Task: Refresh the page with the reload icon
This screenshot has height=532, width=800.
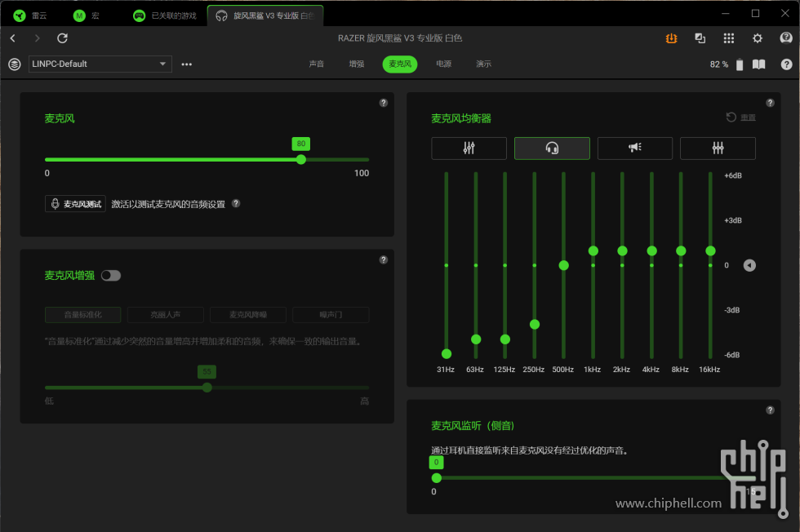Action: [x=62, y=38]
